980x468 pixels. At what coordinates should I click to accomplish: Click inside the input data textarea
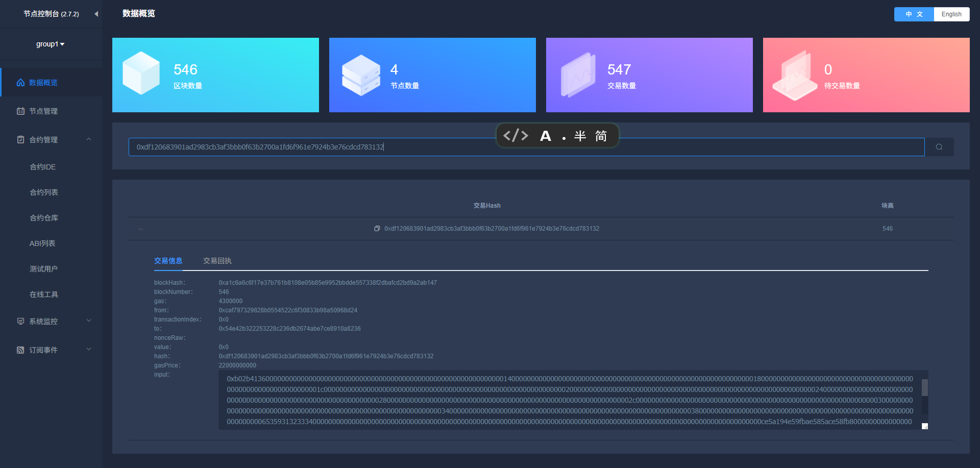point(570,400)
